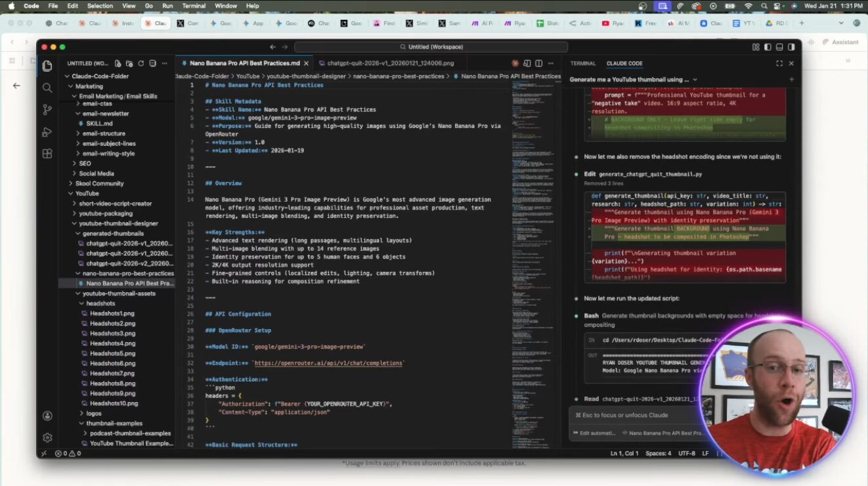Start a new Claude Code conversation with plus

click(791, 79)
